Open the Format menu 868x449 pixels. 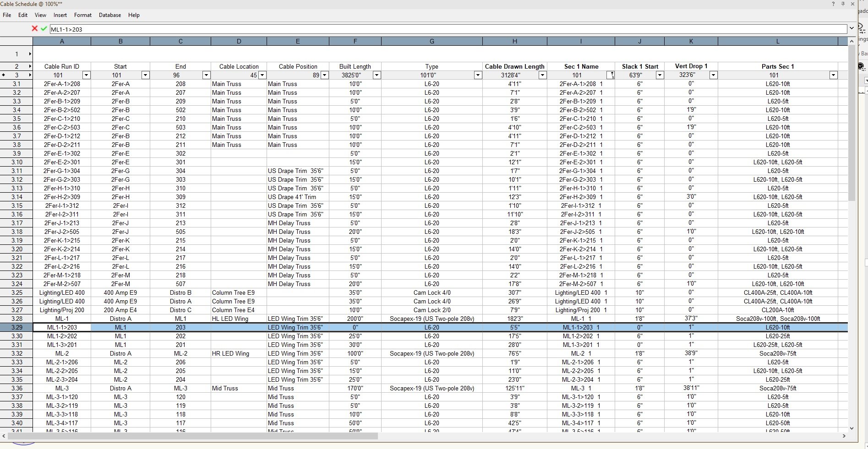[x=83, y=15]
